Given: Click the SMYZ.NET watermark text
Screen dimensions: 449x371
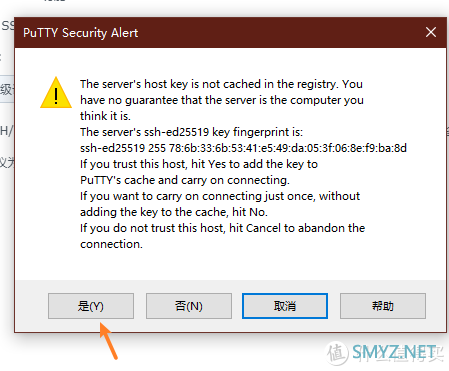Looking at the screenshot, I should tap(395, 352).
